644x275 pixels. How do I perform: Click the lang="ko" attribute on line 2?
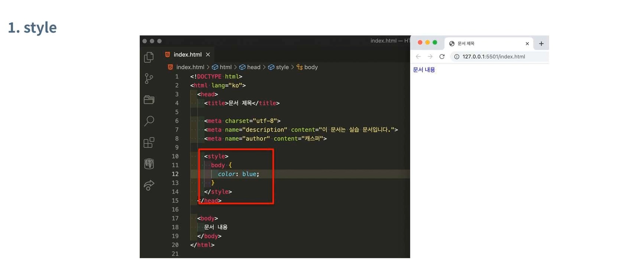pyautogui.click(x=227, y=85)
